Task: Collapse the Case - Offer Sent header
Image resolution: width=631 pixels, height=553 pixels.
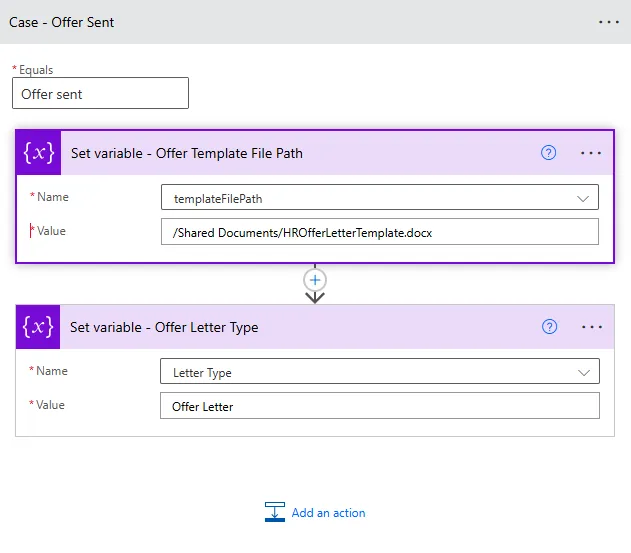Action: click(x=300, y=22)
